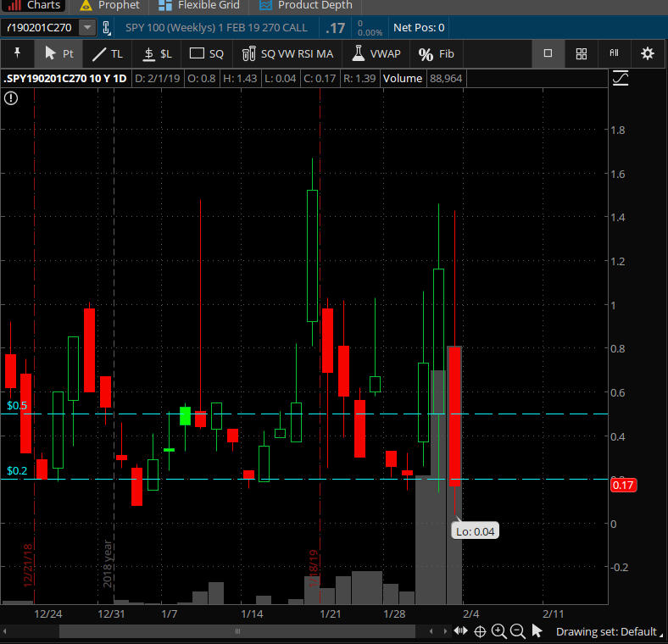
Task: Select the Fib percent tool
Action: pyautogui.click(x=437, y=53)
